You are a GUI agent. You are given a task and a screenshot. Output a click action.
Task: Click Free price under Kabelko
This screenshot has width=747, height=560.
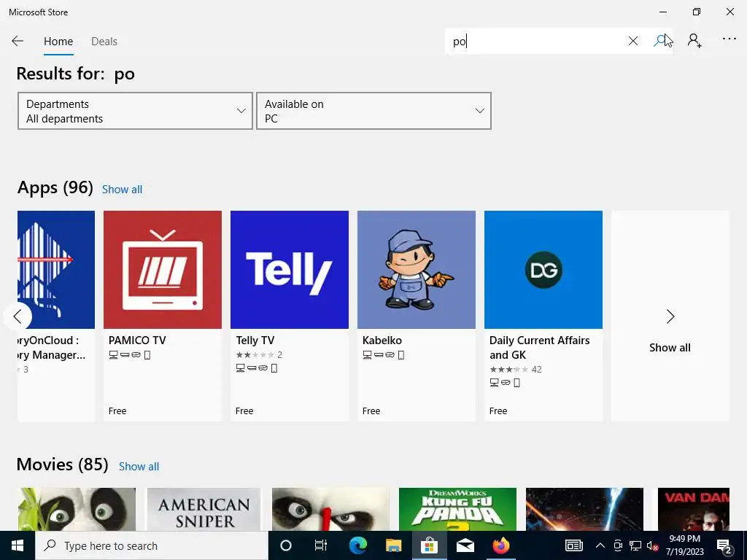point(371,411)
